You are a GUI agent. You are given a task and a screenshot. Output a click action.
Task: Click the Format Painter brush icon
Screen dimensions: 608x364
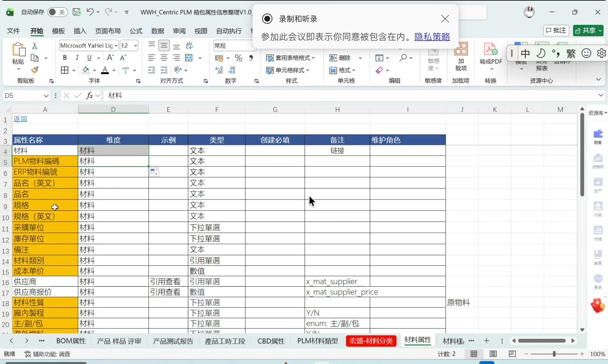point(35,70)
